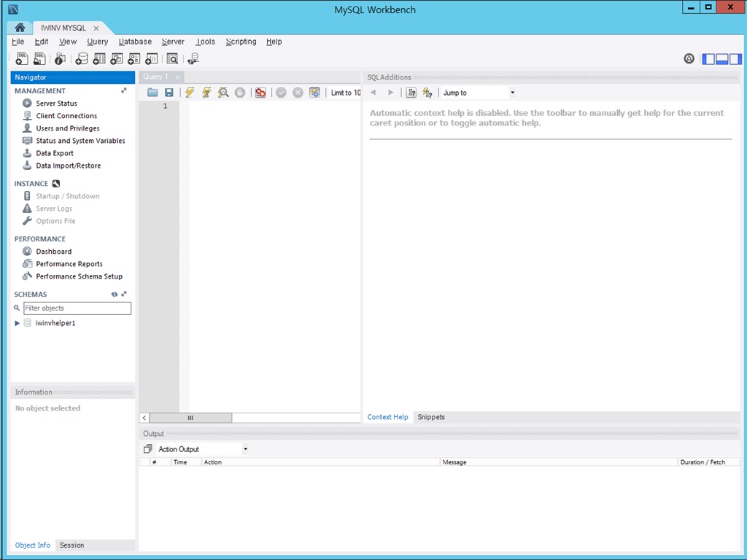
Task: Open the Limit to rows dropdown
Action: [x=345, y=93]
